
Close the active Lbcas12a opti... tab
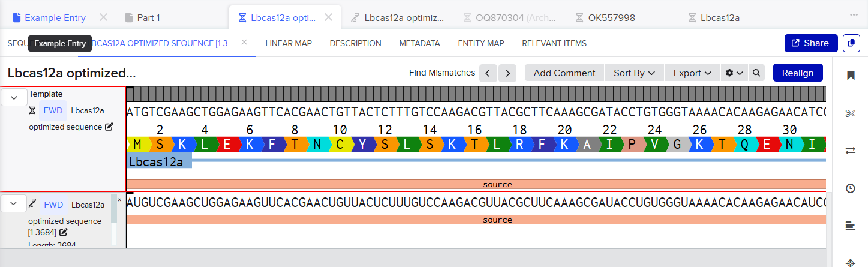coord(328,17)
